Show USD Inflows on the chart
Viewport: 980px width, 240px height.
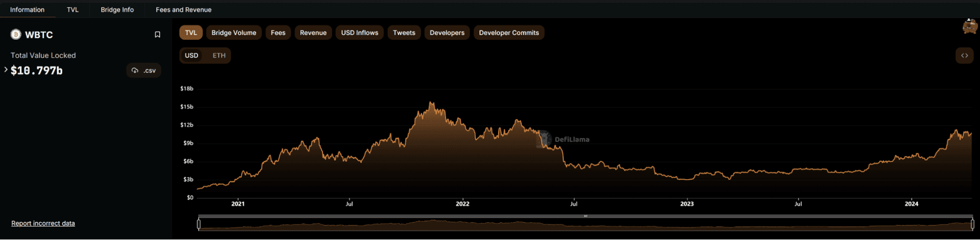coord(359,33)
